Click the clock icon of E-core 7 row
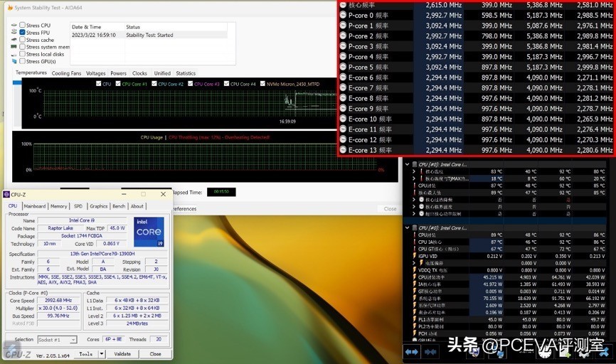Image resolution: width=616 pixels, height=364 pixels. coord(343,88)
